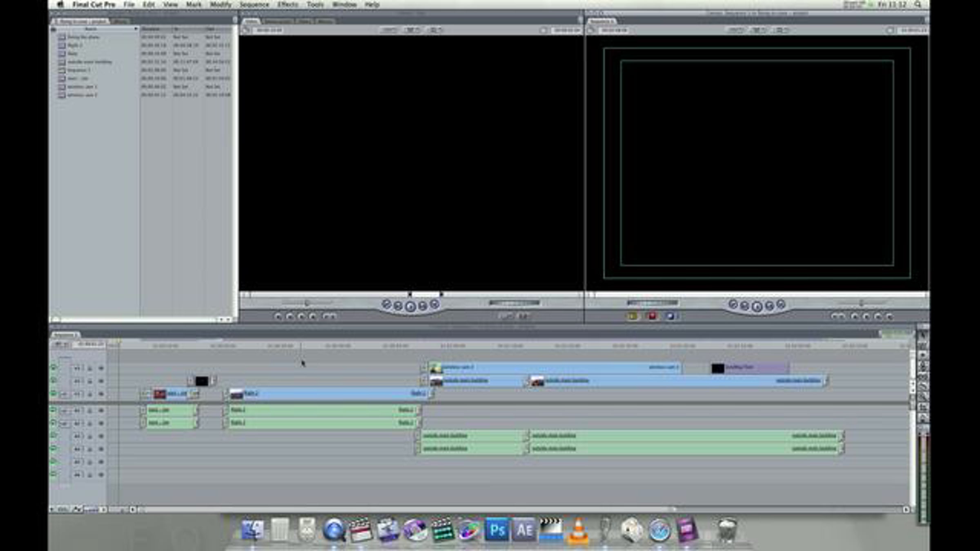Play the clip in the Viewer

tap(410, 306)
